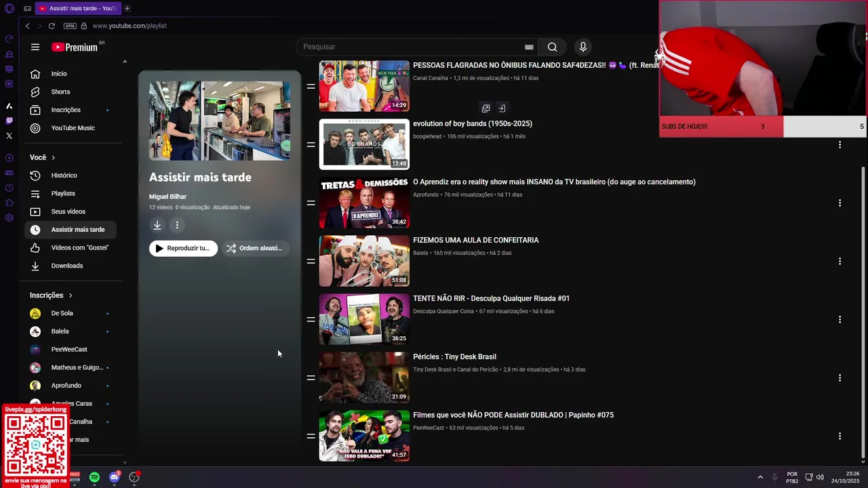This screenshot has height=488, width=868.
Task: Open Inscrições in the YouTube sidebar
Action: click(x=71, y=110)
